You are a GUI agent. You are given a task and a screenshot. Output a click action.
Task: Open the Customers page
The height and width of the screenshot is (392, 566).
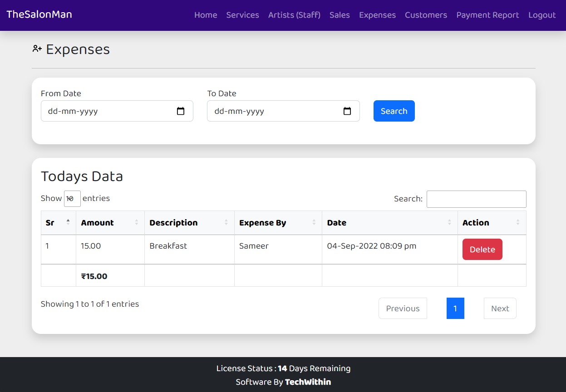pyautogui.click(x=426, y=15)
